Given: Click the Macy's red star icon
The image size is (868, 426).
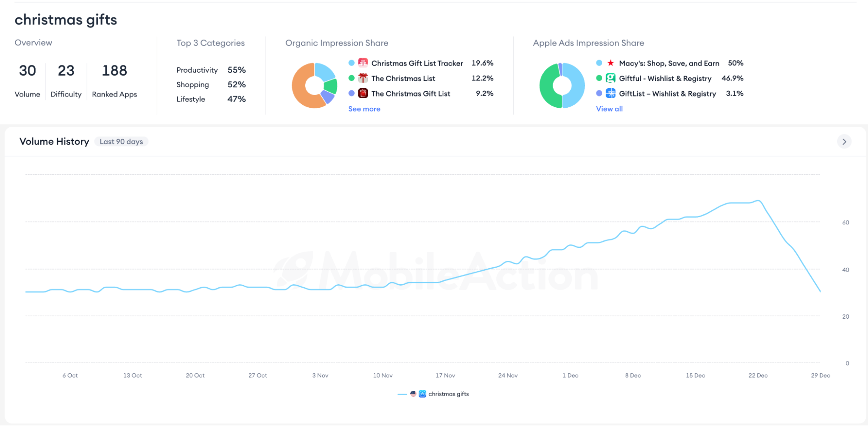Looking at the screenshot, I should tap(611, 63).
